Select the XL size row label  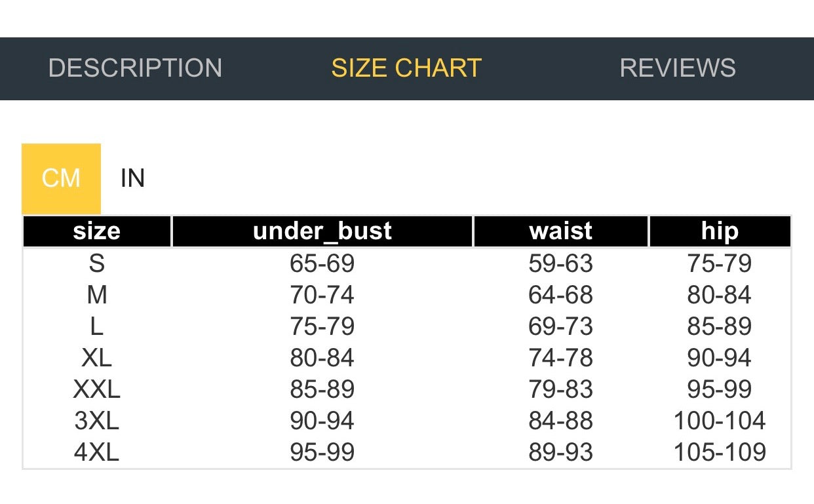pyautogui.click(x=97, y=358)
